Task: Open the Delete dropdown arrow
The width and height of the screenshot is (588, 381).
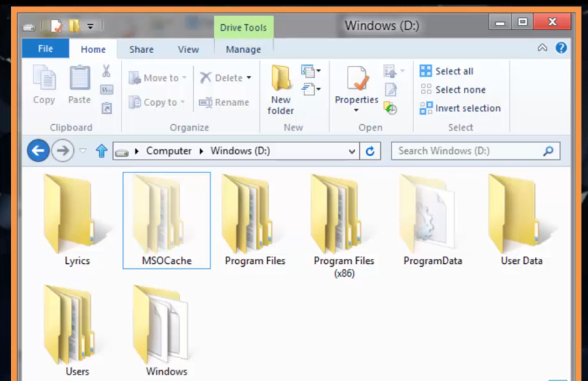Action: click(249, 78)
